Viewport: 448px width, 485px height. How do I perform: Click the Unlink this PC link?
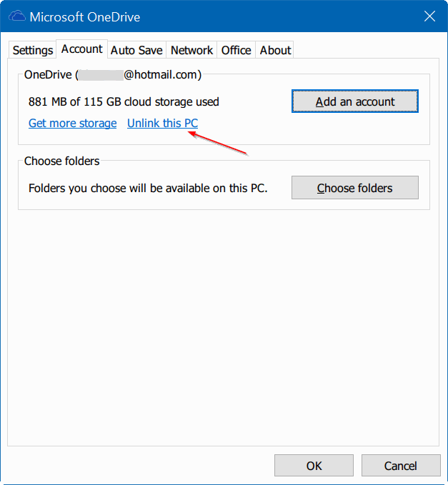pos(162,123)
